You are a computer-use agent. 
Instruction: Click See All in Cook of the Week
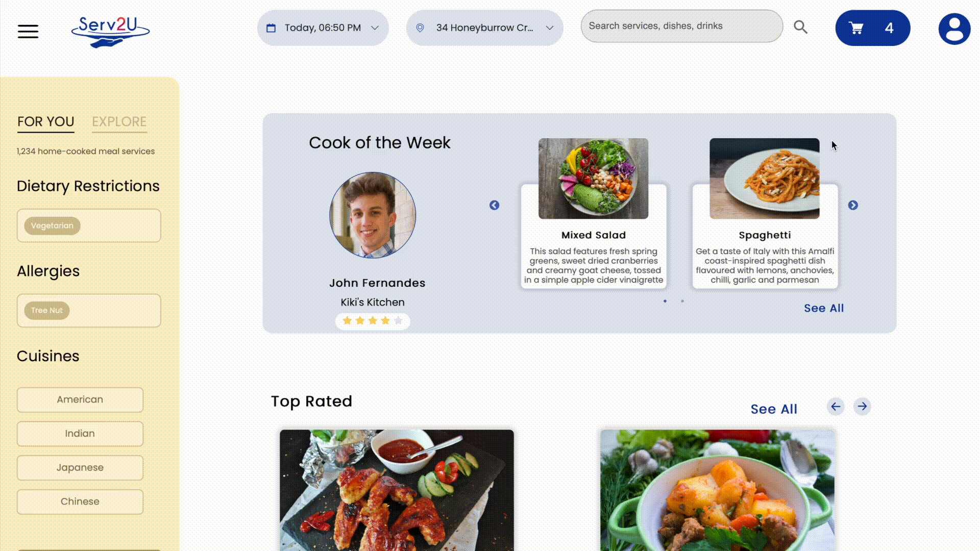823,308
